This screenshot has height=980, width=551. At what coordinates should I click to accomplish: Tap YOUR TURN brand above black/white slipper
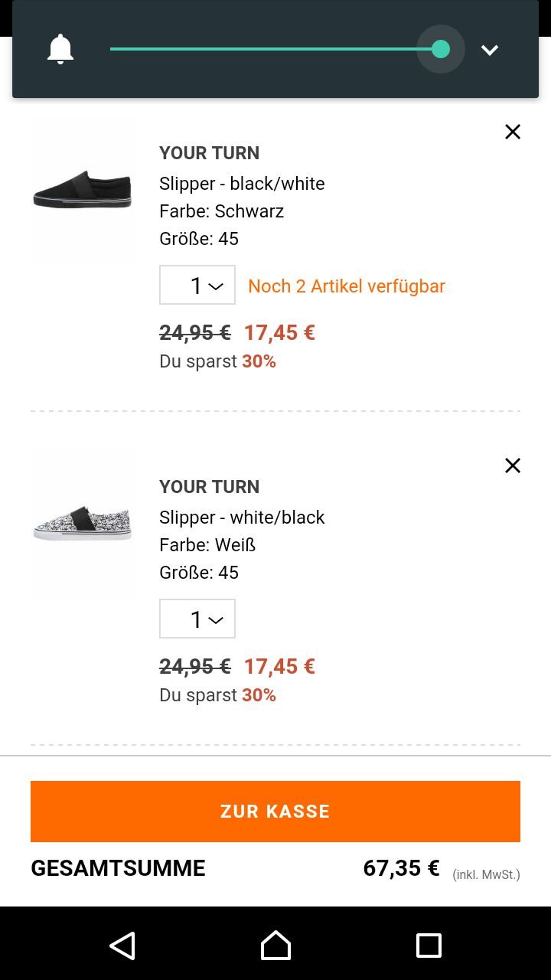click(209, 153)
